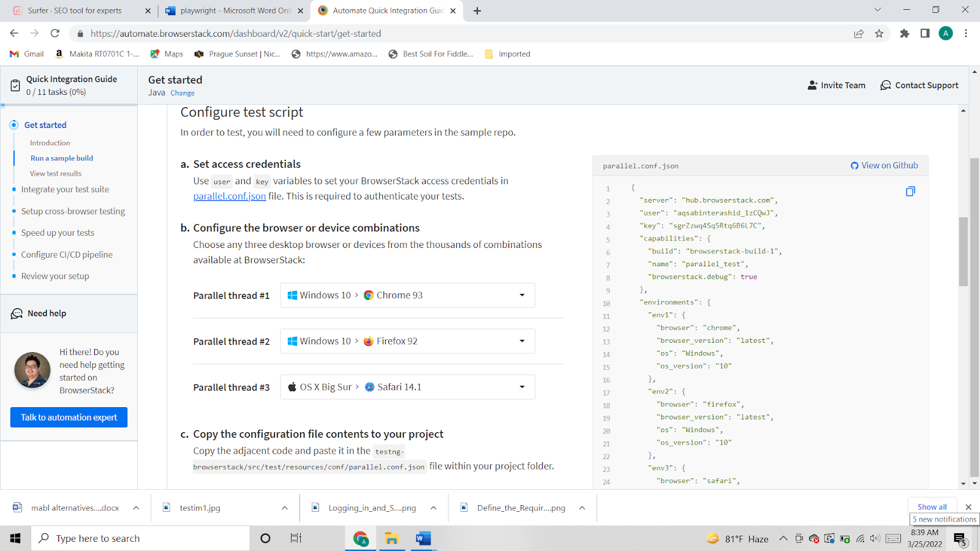
Task: Copy the parallel.conf.json code snippet
Action: tap(910, 192)
